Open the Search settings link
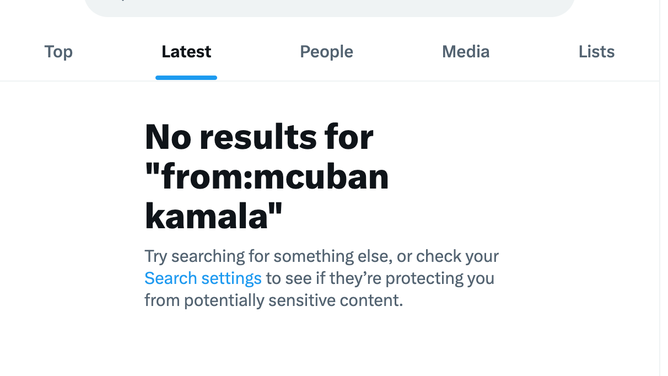The width and height of the screenshot is (668, 376). (x=203, y=278)
